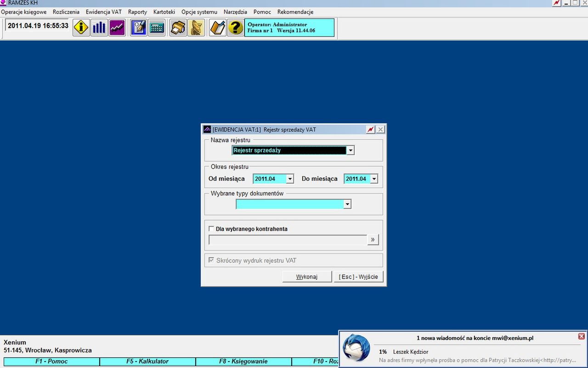588x368 pixels.
Task: Launch the calculator toolbar icon
Action: tap(157, 28)
